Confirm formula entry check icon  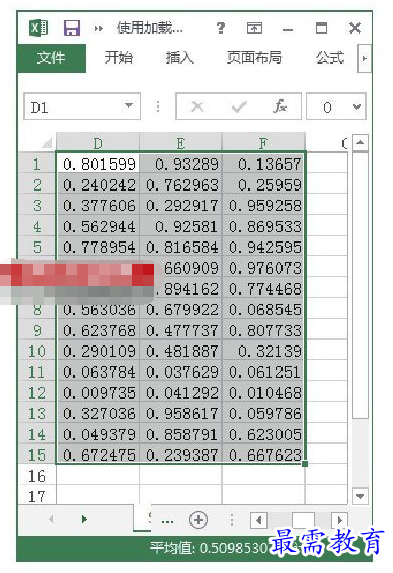239,107
